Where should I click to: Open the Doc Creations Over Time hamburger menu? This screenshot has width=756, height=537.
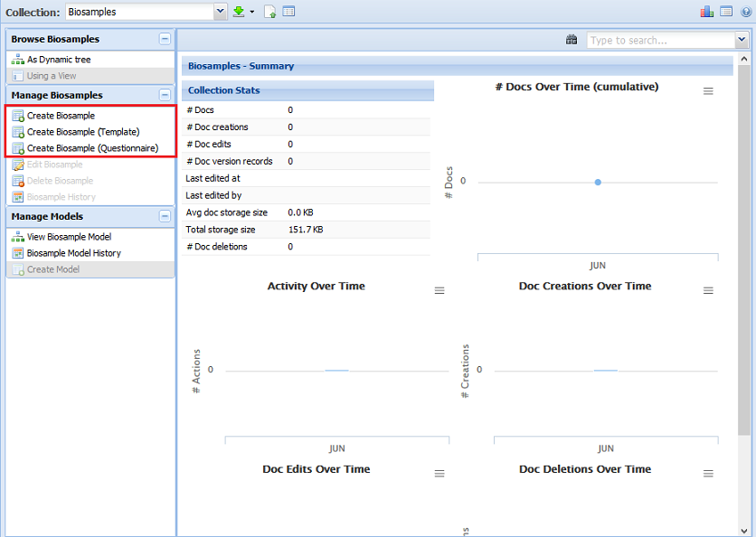tap(708, 290)
